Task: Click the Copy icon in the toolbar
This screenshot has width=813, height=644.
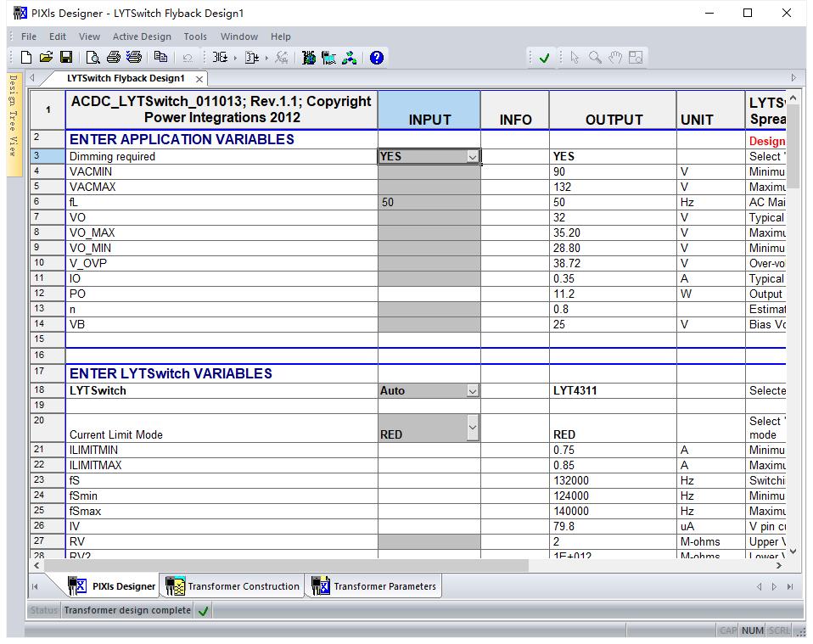Action: click(x=160, y=57)
